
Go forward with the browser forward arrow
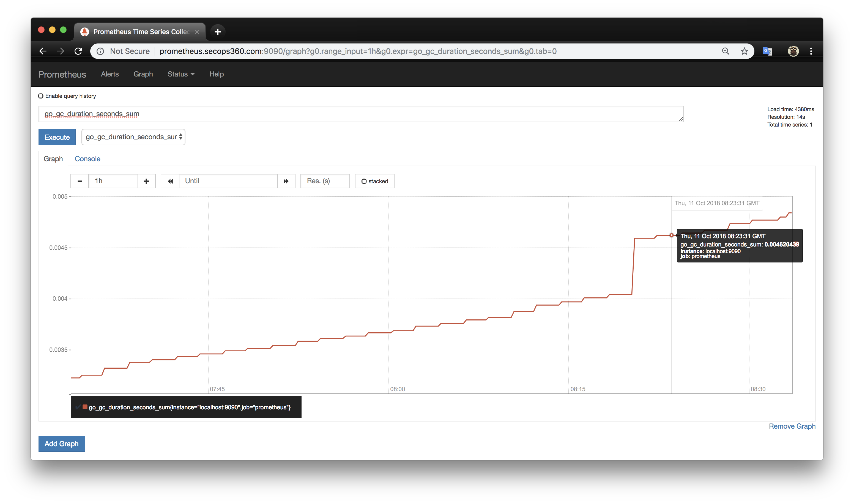[61, 51]
